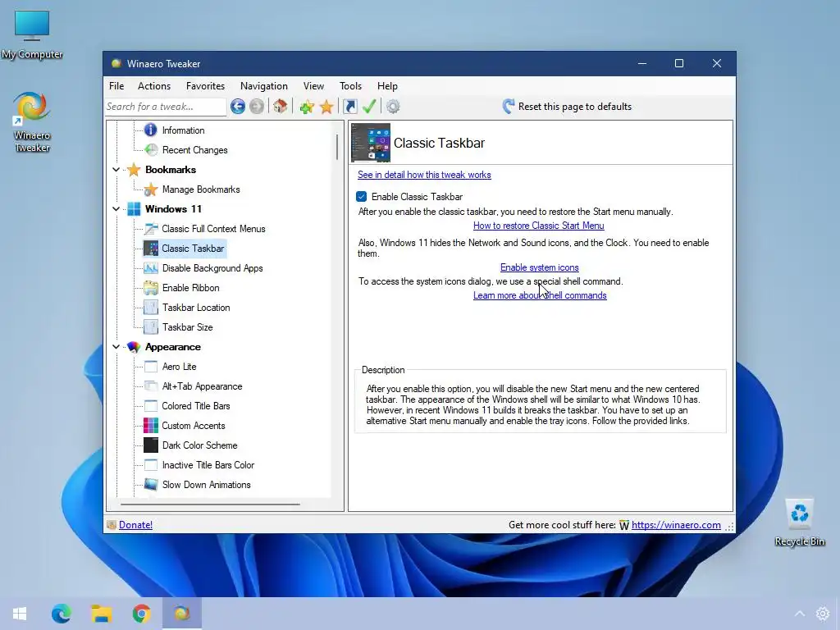This screenshot has width=840, height=630.
Task: Open the taskbar tray settings gear
Action: coord(822,614)
